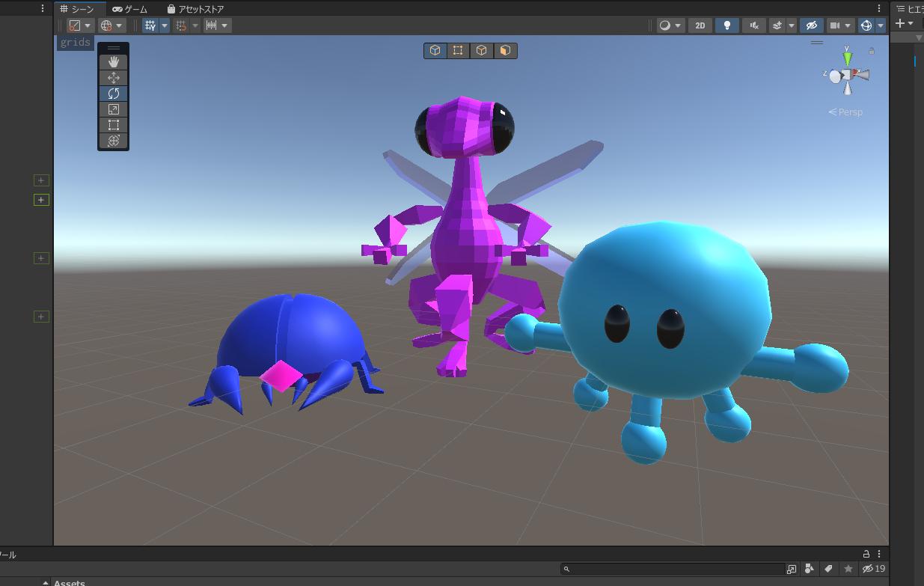The image size is (924, 586).
Task: Pick the combined Transform tool
Action: coord(114,141)
